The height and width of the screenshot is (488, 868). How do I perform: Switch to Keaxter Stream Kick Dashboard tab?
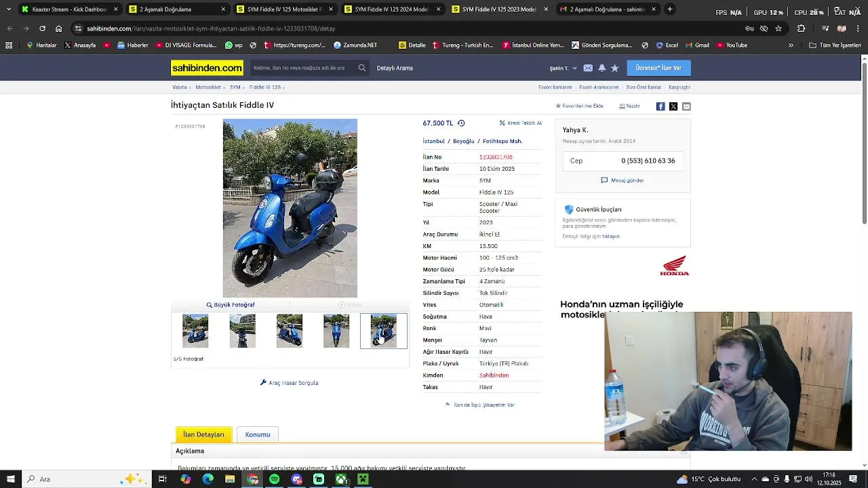70,9
